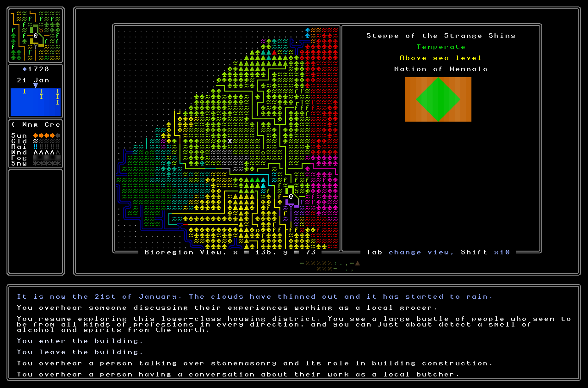Click the 21 Jan date display
Screen dimensions: 588x388
pyautogui.click(x=33, y=80)
